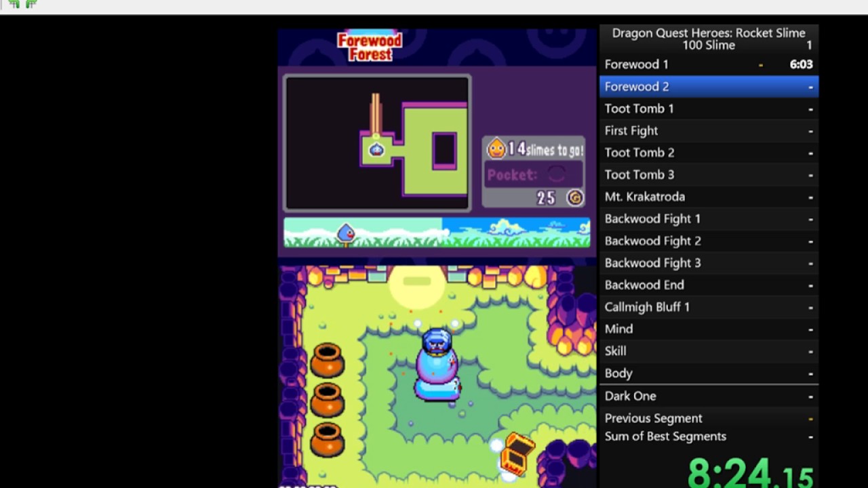Click the Sum of Best Segments row

[x=709, y=436]
